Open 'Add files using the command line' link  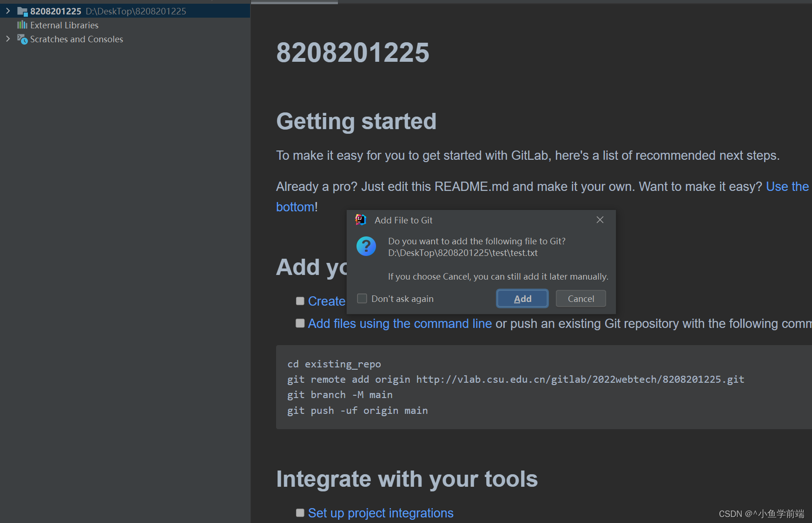[400, 323]
